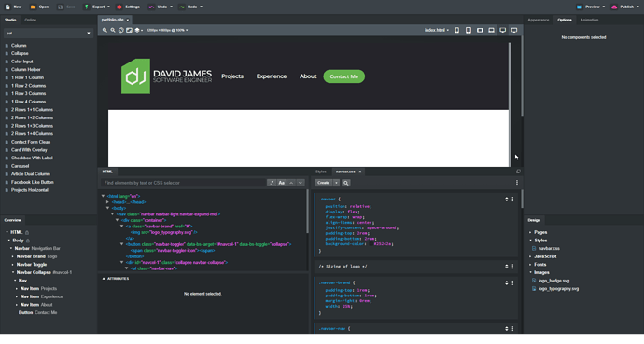The width and height of the screenshot is (644, 344).
Task: Click the image icon in stage toolbar
Action: click(x=129, y=30)
